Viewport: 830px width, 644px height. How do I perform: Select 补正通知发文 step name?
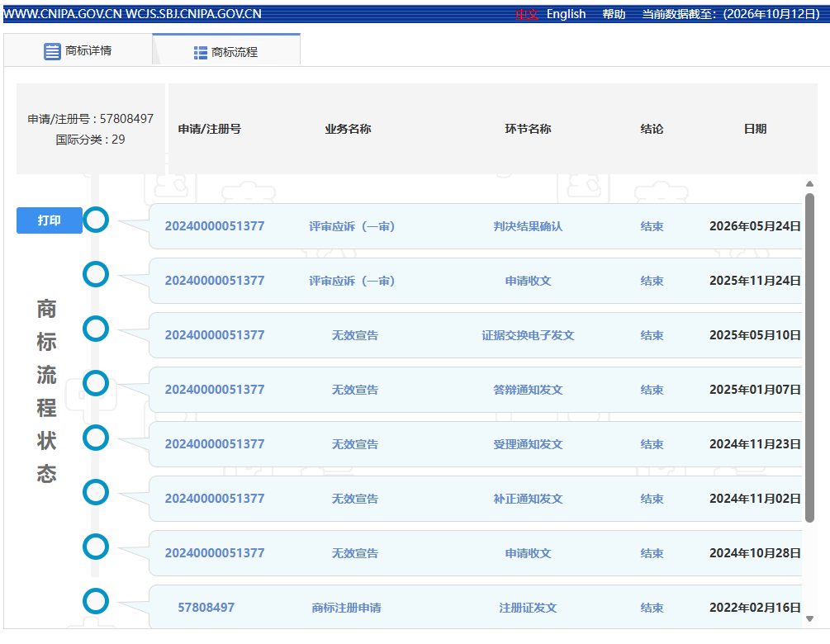[x=528, y=499]
